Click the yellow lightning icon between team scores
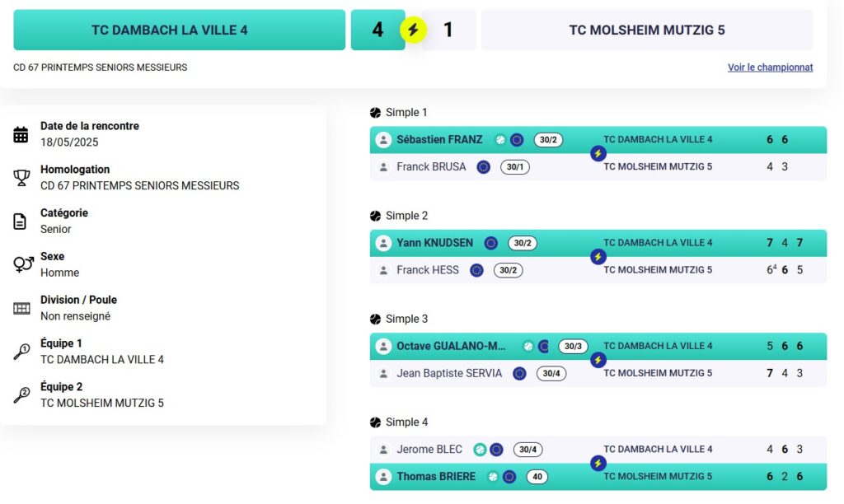This screenshot has height=504, width=844. (413, 30)
